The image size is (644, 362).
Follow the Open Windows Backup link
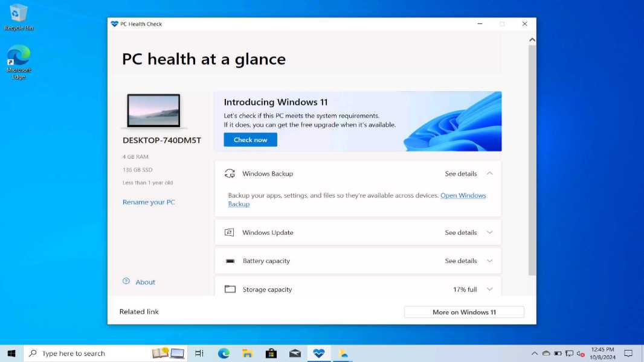click(x=463, y=195)
